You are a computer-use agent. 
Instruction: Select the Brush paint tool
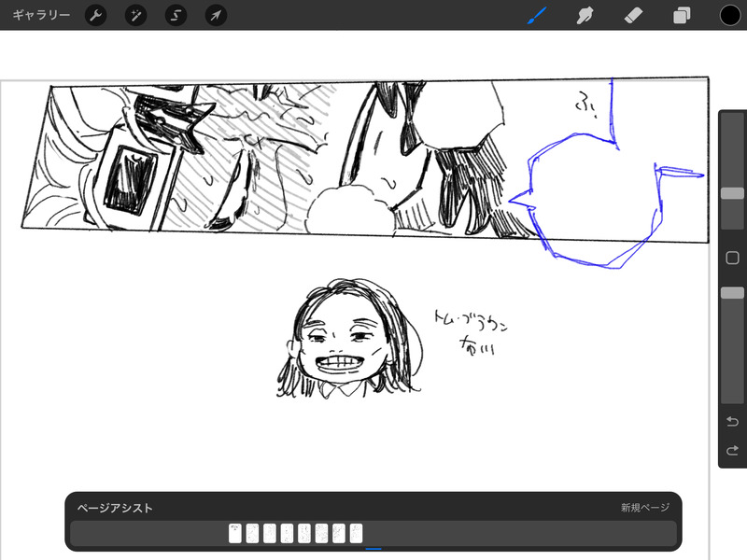pyautogui.click(x=537, y=15)
